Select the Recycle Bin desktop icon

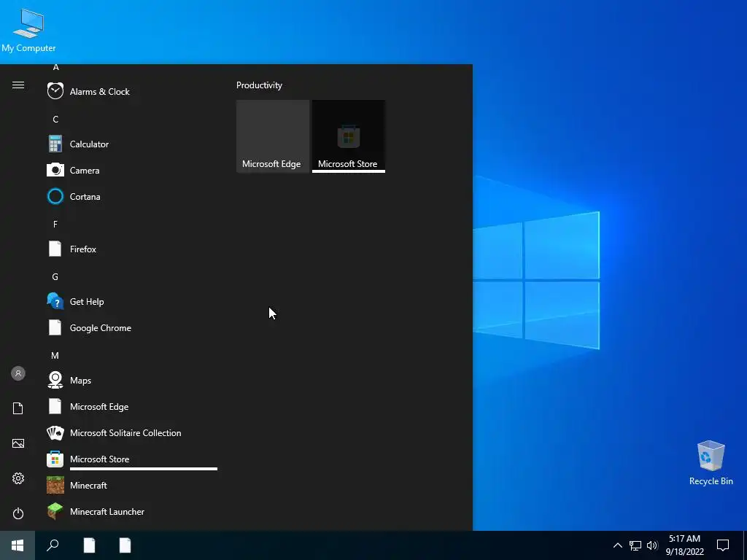[x=711, y=462]
